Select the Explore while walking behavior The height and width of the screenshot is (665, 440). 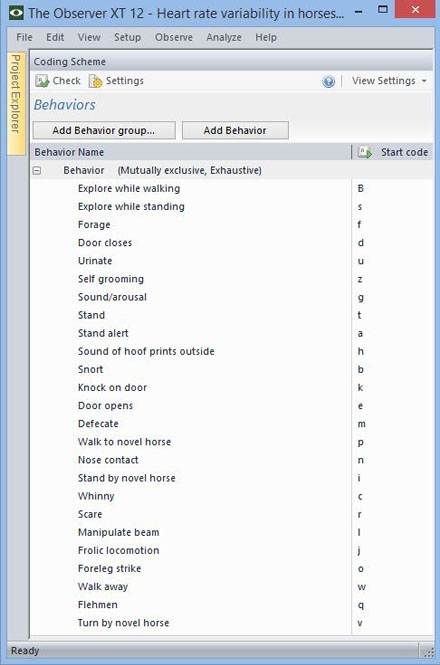[129, 188]
